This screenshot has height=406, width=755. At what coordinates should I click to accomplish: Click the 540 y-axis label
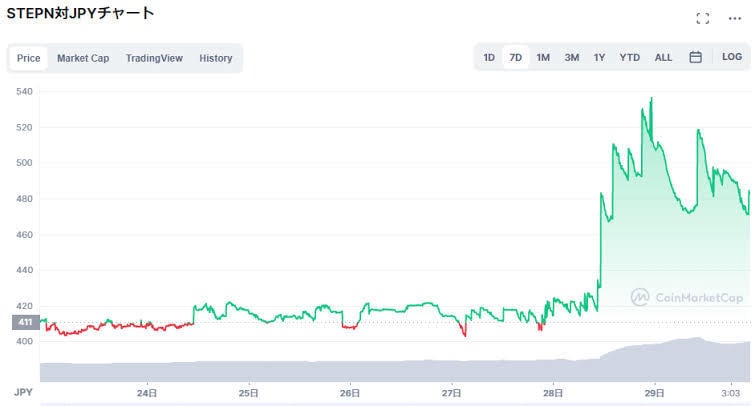coord(24,92)
